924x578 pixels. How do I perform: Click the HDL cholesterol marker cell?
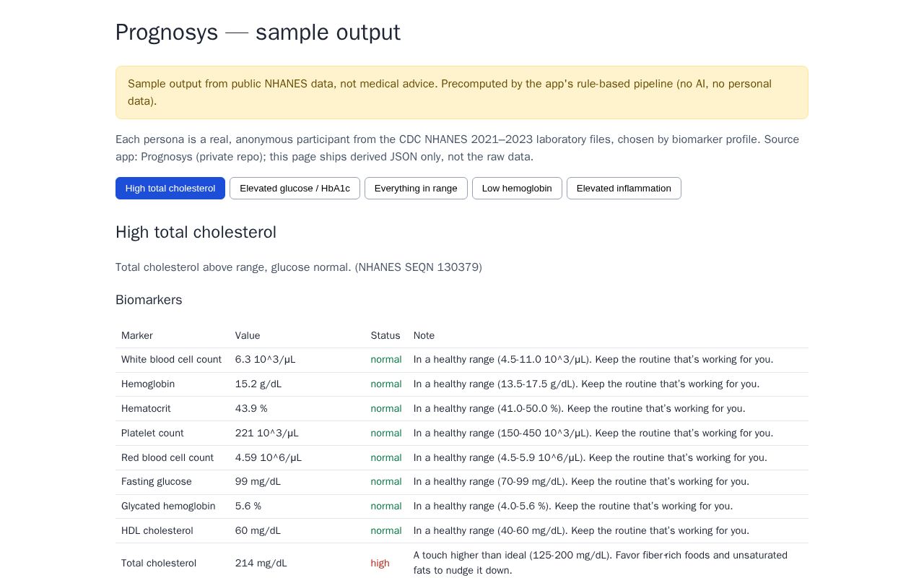(157, 531)
